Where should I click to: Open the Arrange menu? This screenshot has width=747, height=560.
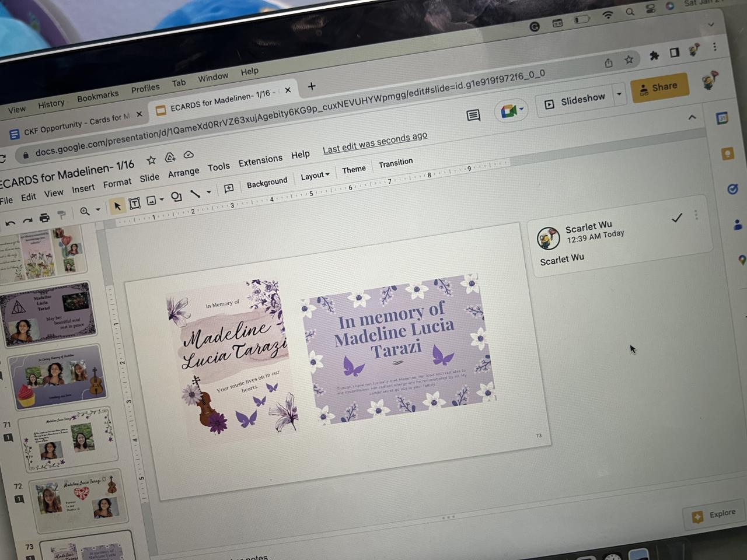tap(183, 173)
